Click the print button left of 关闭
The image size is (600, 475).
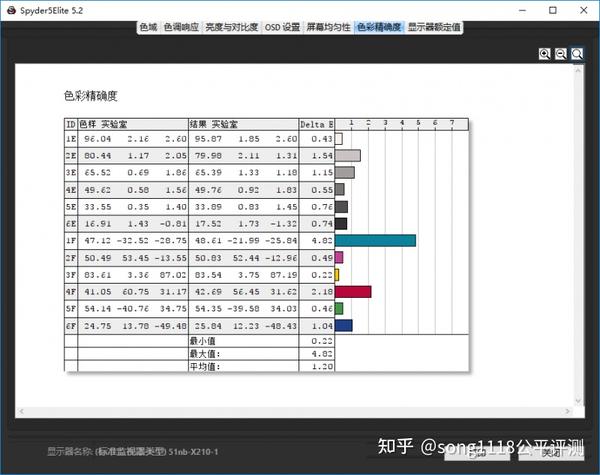[477, 453]
